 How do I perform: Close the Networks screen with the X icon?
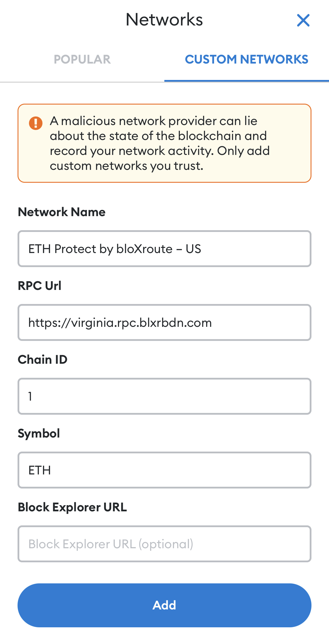click(x=303, y=20)
